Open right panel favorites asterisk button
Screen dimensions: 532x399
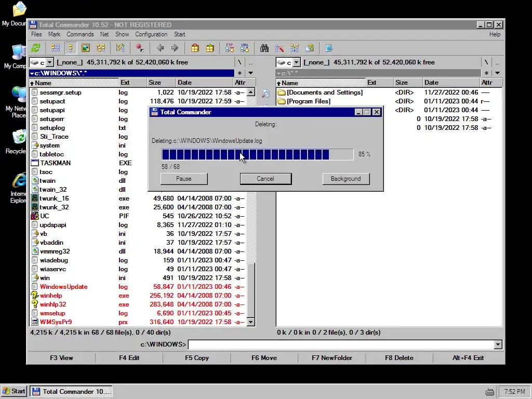[486, 73]
